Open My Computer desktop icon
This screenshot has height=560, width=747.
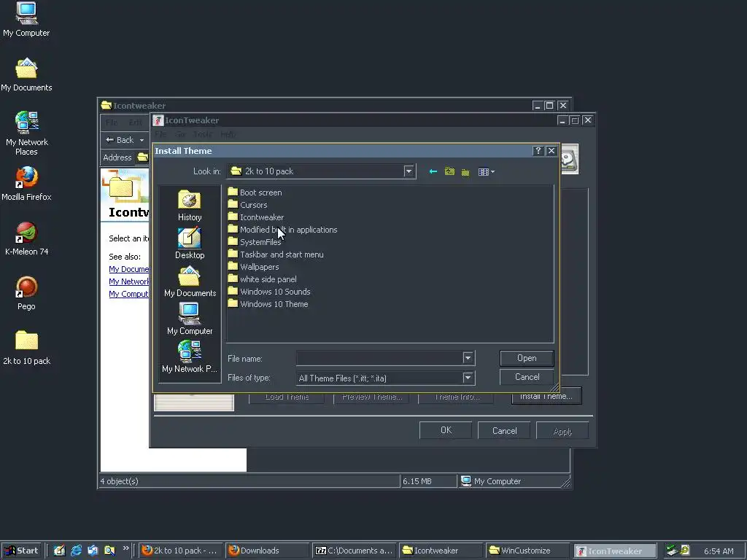coord(26,20)
